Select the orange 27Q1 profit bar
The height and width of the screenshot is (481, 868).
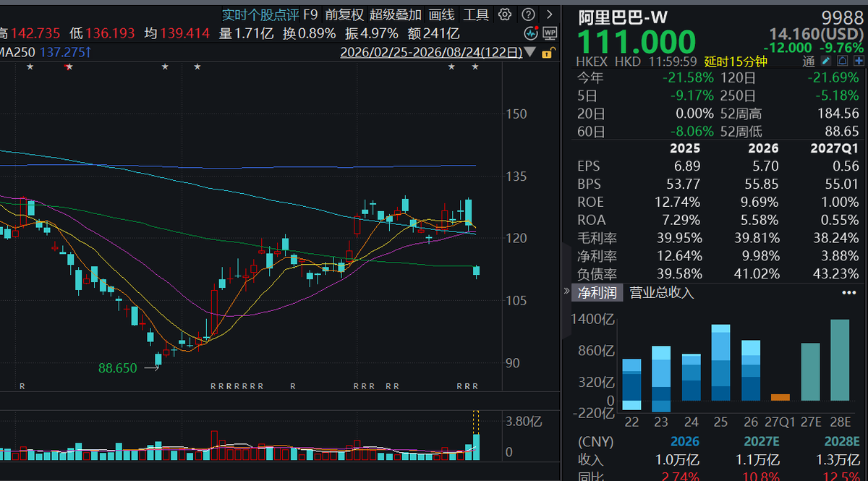[780, 397]
